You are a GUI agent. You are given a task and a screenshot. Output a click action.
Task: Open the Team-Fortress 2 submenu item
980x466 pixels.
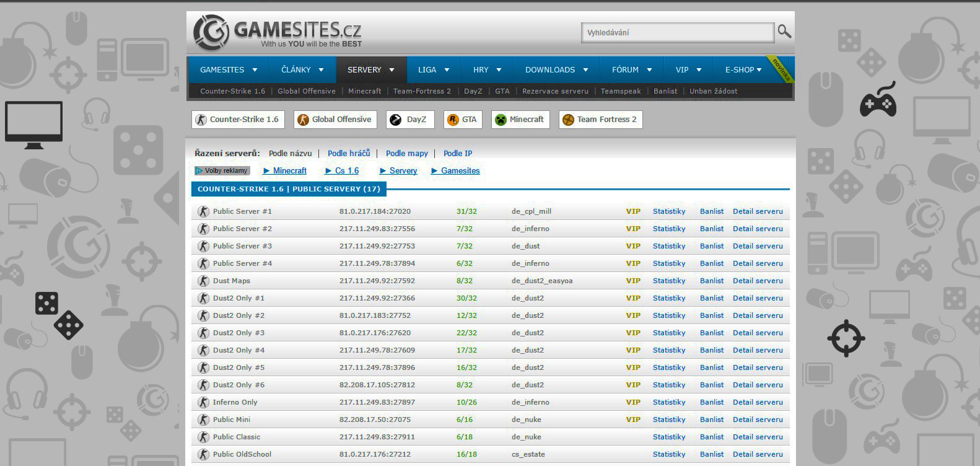[x=422, y=91]
